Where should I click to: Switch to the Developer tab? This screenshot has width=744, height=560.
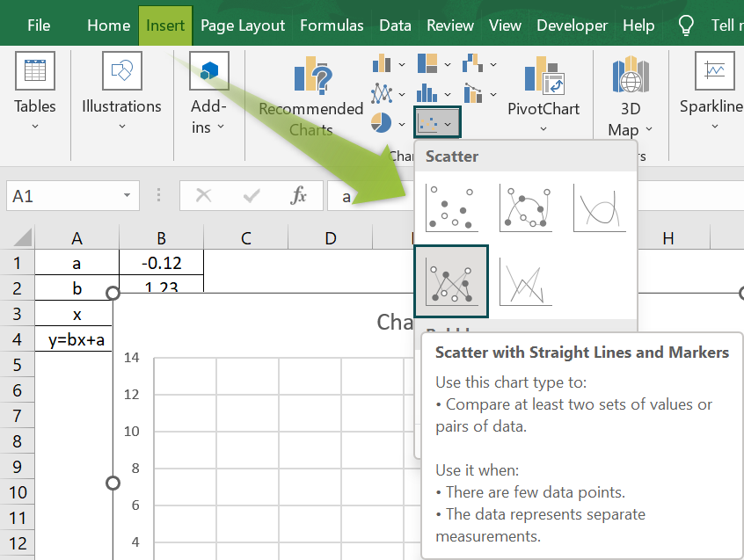pos(572,25)
